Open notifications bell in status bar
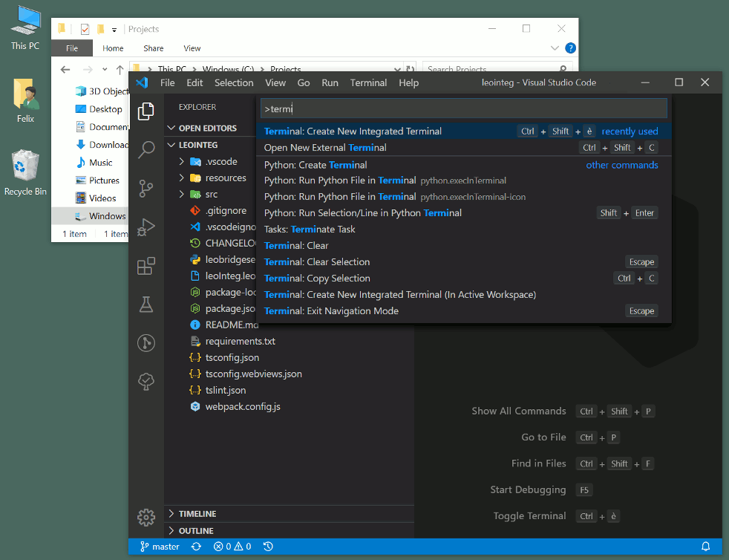This screenshot has height=560, width=729. click(705, 547)
